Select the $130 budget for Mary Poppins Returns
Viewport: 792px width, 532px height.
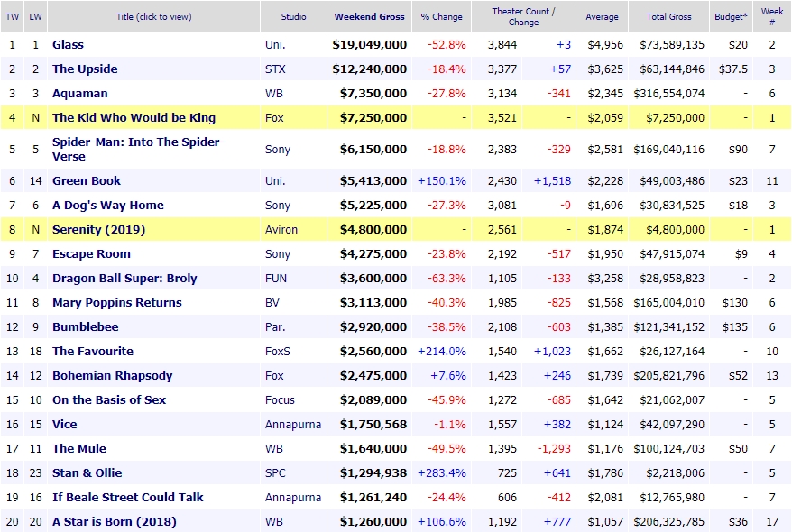pyautogui.click(x=735, y=302)
